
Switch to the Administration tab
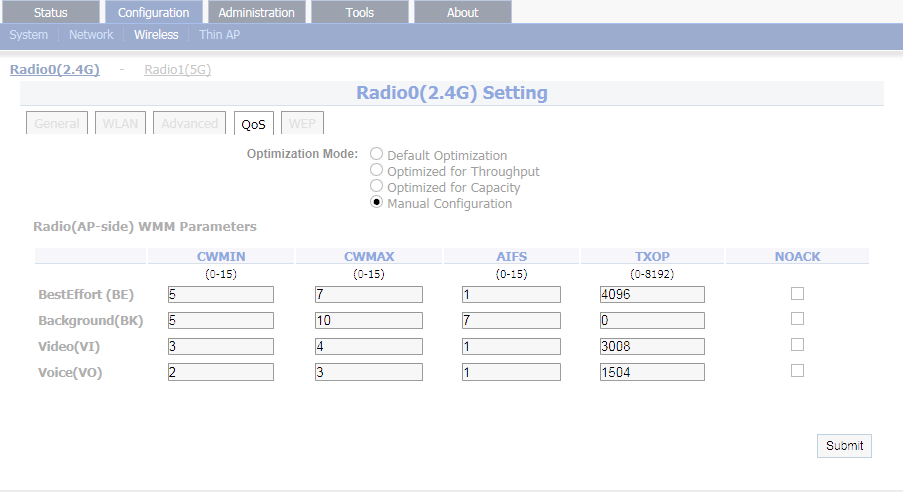click(x=256, y=12)
